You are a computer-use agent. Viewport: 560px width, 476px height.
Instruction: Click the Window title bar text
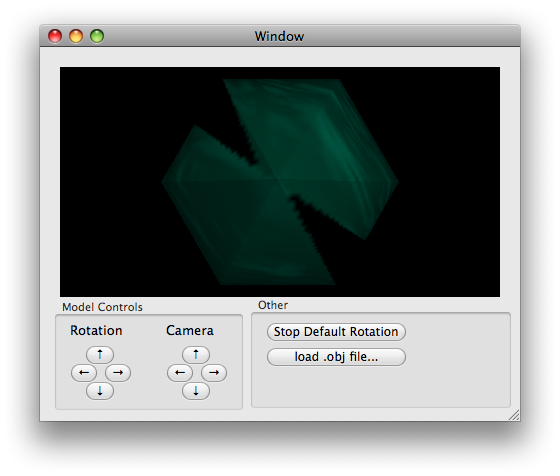tap(279, 36)
